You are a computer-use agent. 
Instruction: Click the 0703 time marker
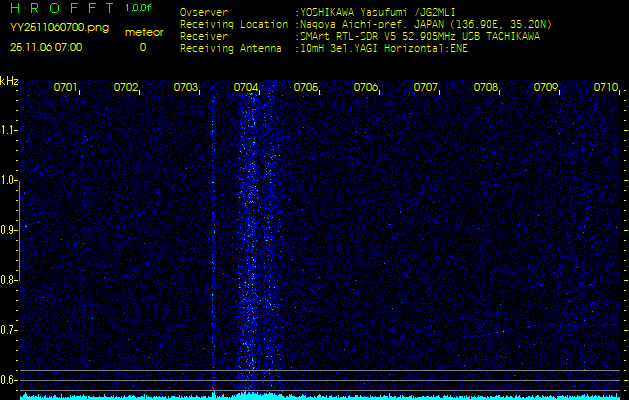pos(186,88)
